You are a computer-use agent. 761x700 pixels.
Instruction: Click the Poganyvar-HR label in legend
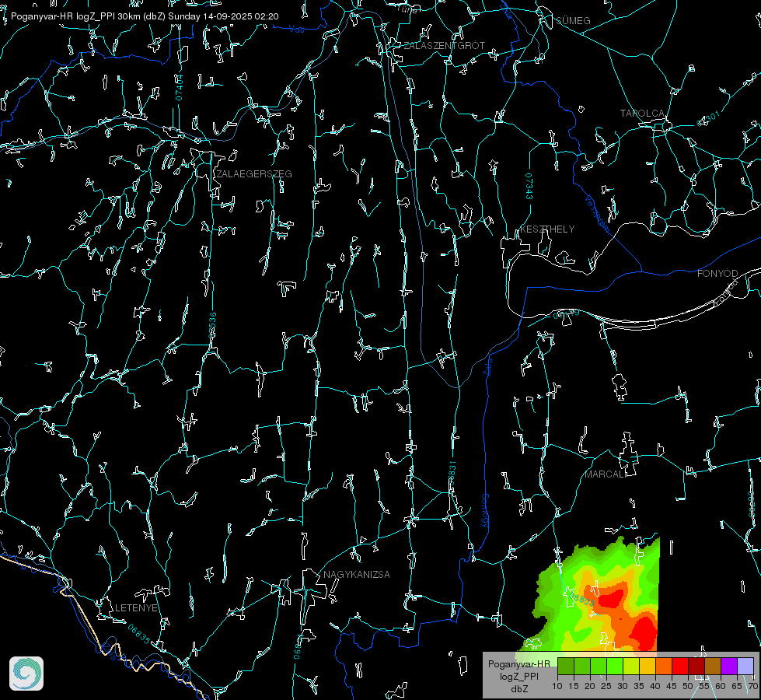coord(518,664)
